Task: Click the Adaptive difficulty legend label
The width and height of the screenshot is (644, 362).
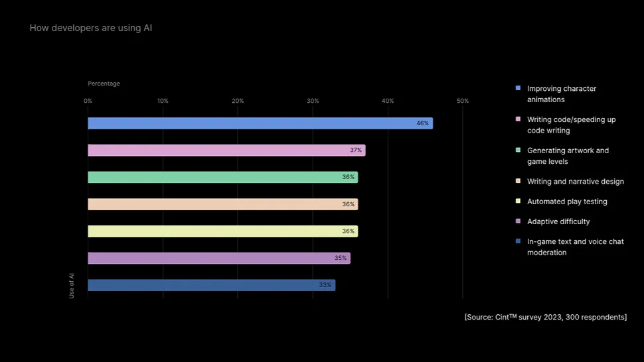Action: coord(558,222)
